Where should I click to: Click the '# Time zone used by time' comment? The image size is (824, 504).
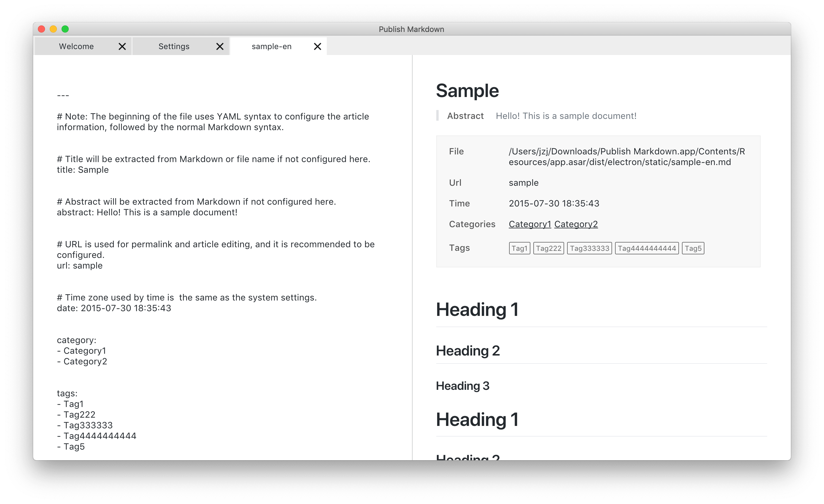186,298
